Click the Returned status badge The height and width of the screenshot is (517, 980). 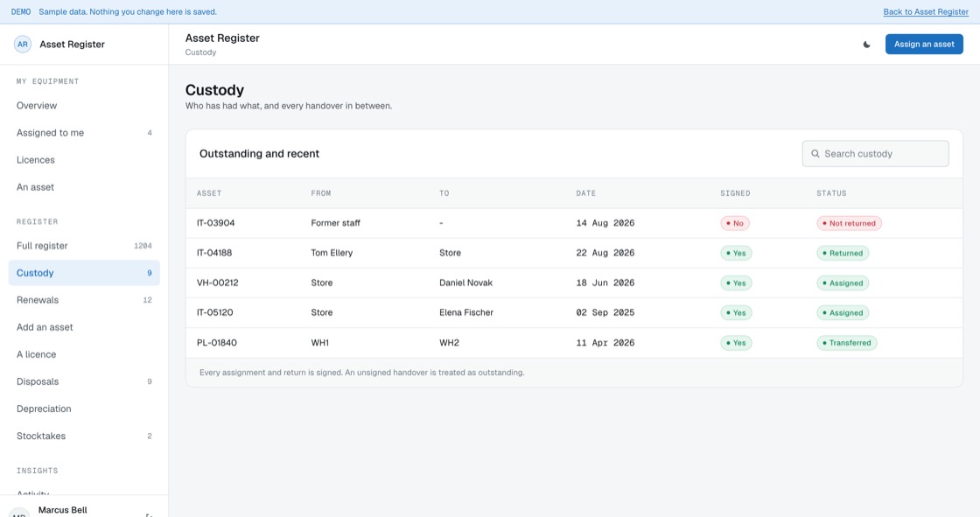pos(843,253)
